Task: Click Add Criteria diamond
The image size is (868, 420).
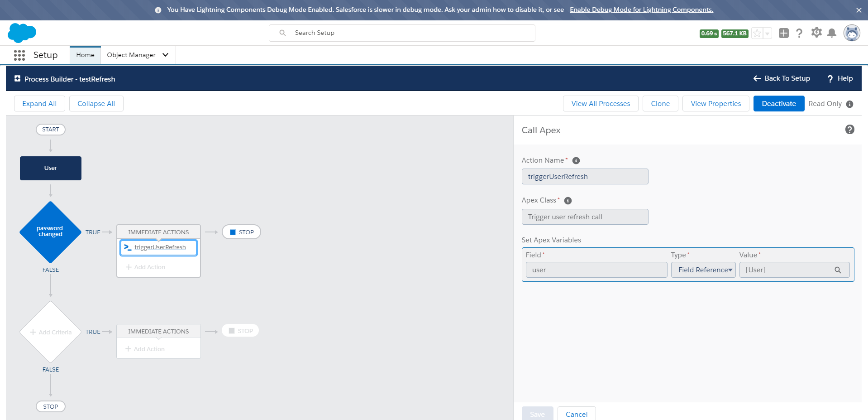Action: click(51, 332)
